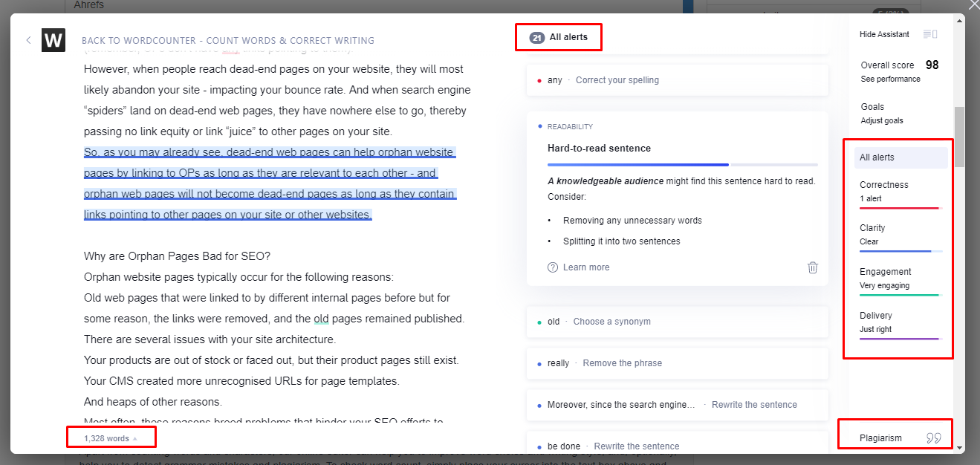Click the Plagiarism quotation marks icon
The height and width of the screenshot is (465, 980).
pos(933,438)
